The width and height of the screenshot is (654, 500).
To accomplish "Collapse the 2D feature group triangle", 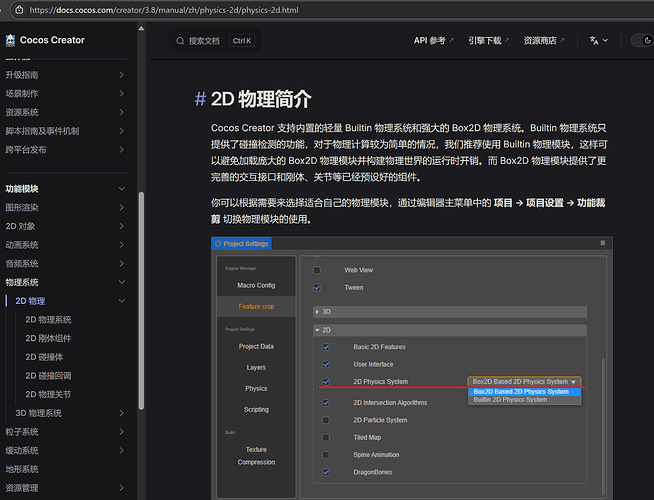I will (x=317, y=330).
